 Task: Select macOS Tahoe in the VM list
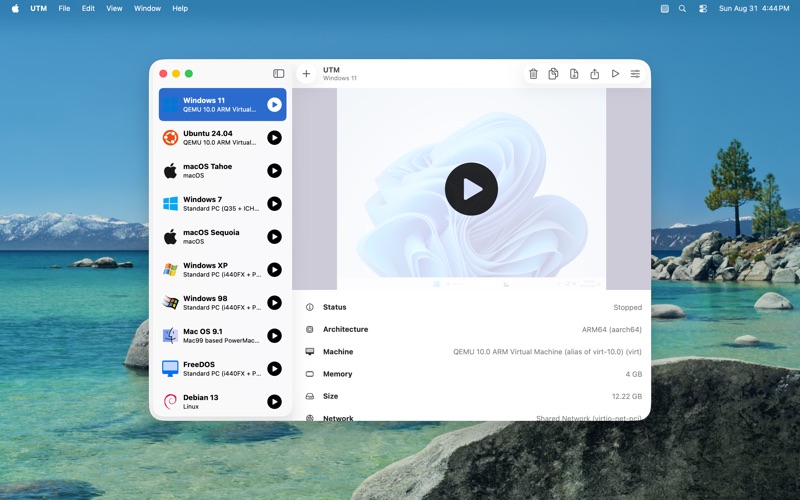pyautogui.click(x=222, y=170)
